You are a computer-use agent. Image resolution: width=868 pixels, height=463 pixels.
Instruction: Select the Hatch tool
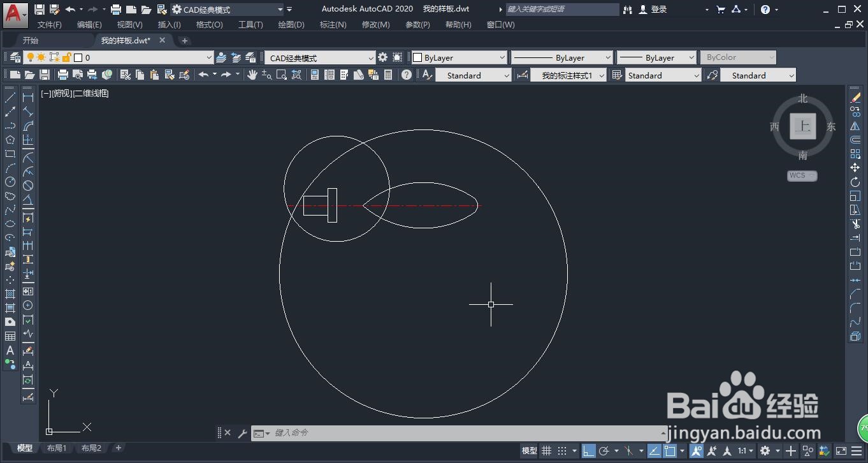point(10,294)
